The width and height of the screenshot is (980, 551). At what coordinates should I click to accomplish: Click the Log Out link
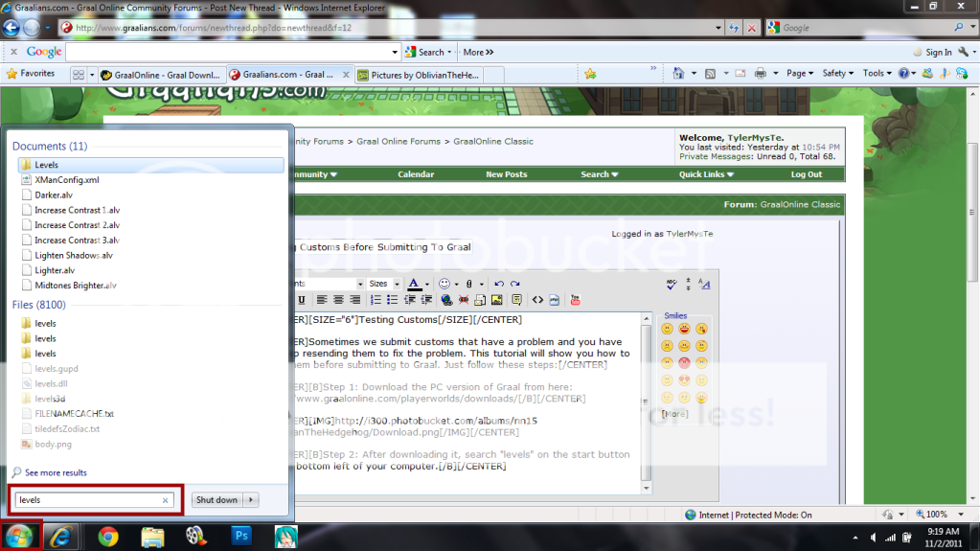tap(806, 174)
